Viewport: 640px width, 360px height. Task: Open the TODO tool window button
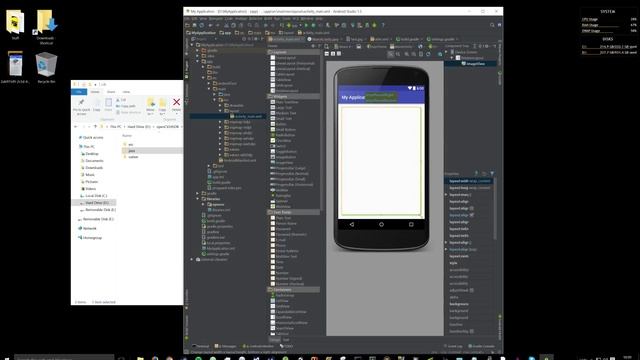pos(287,346)
